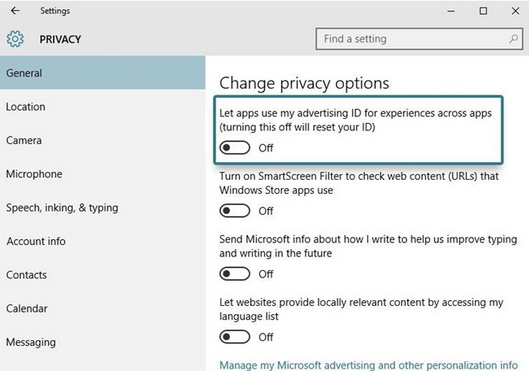Image resolution: width=529 pixels, height=371 pixels.
Task: Close the Settings window
Action: pyautogui.click(x=515, y=11)
